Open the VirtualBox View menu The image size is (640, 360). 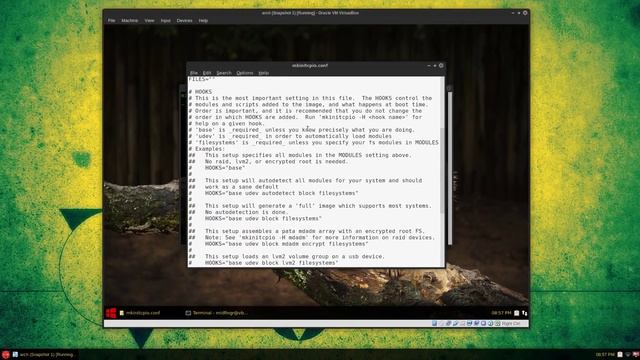pos(149,20)
